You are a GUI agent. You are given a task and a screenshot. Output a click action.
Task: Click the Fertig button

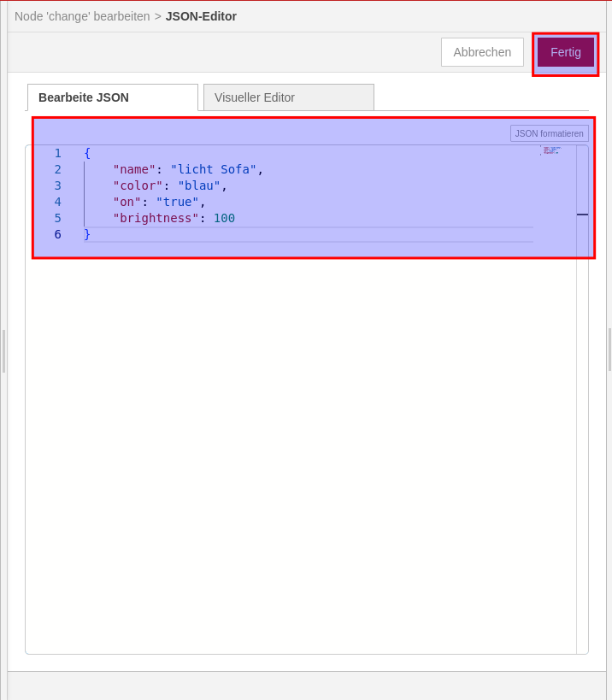pos(565,52)
